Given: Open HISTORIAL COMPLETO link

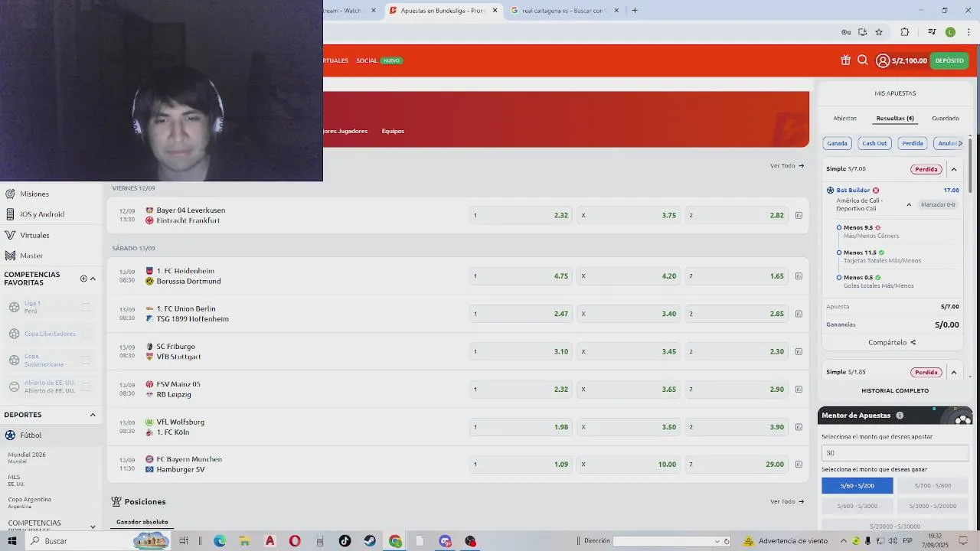Looking at the screenshot, I should [x=895, y=390].
